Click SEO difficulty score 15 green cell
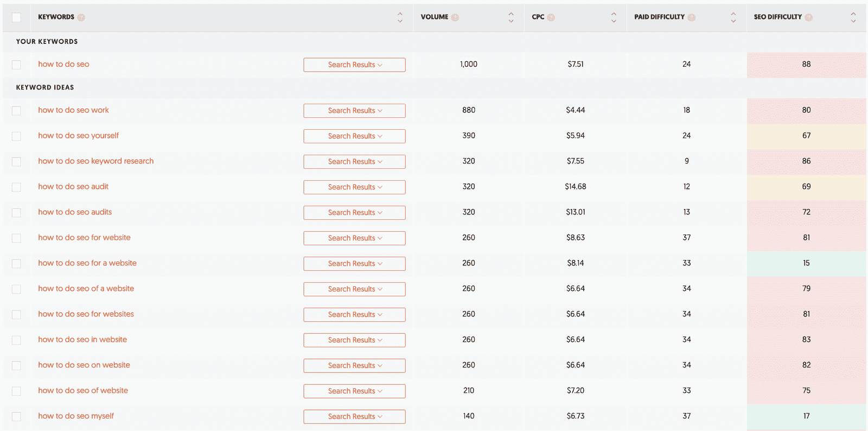Viewport: 868px width, 431px height. click(x=806, y=263)
